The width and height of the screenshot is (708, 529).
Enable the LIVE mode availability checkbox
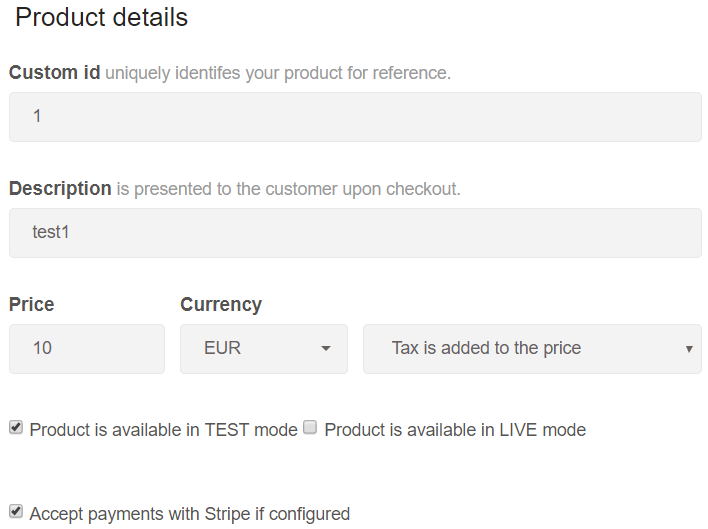310,427
